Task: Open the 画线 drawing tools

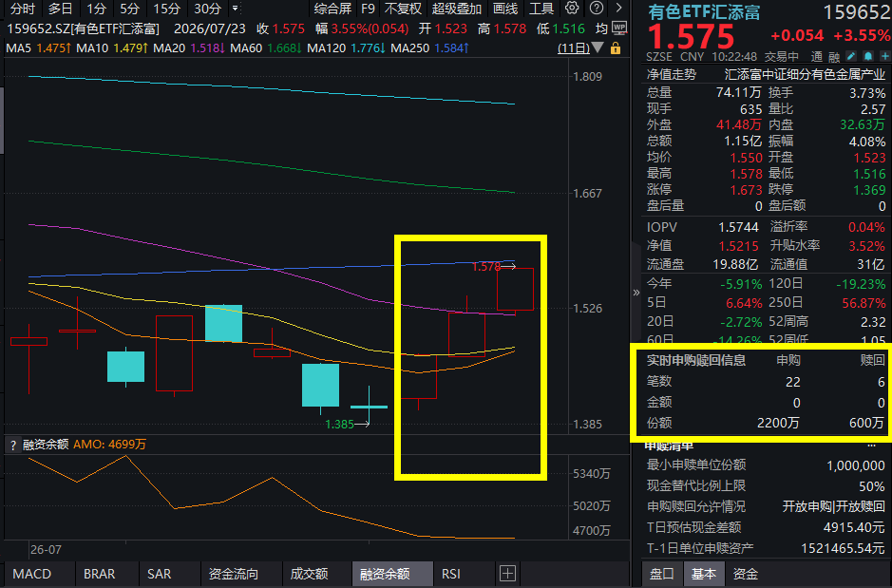Action: [x=505, y=9]
